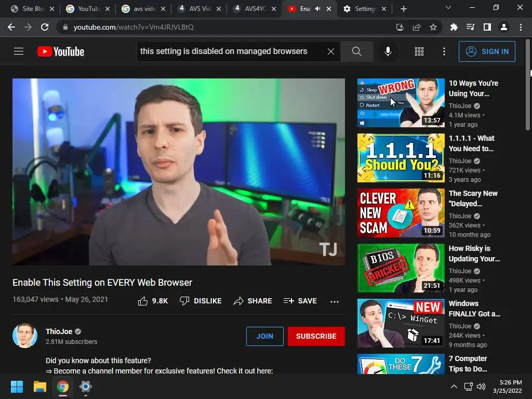The width and height of the screenshot is (532, 399).
Task: Open How Risky is Updating Your video
Action: click(x=474, y=254)
